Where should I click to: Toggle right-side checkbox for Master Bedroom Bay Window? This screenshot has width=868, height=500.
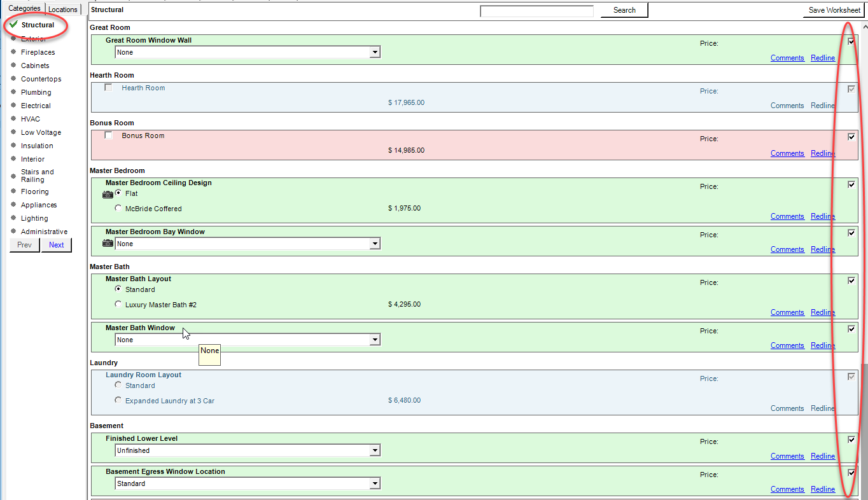pyautogui.click(x=851, y=233)
